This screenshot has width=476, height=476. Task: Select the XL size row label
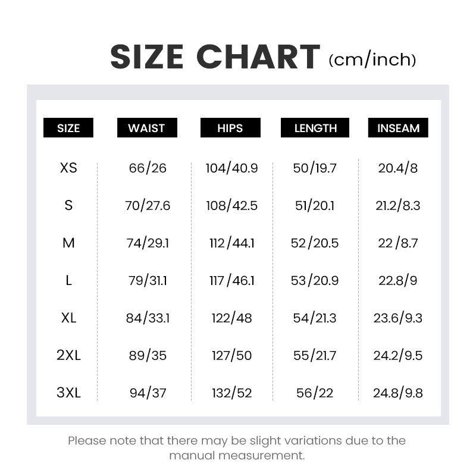click(68, 318)
